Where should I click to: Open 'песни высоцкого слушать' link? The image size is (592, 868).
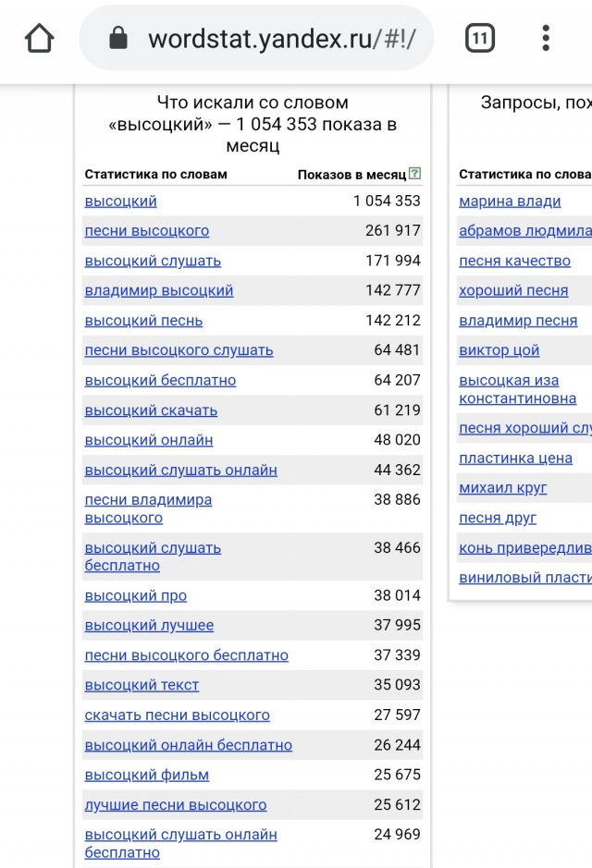(179, 350)
